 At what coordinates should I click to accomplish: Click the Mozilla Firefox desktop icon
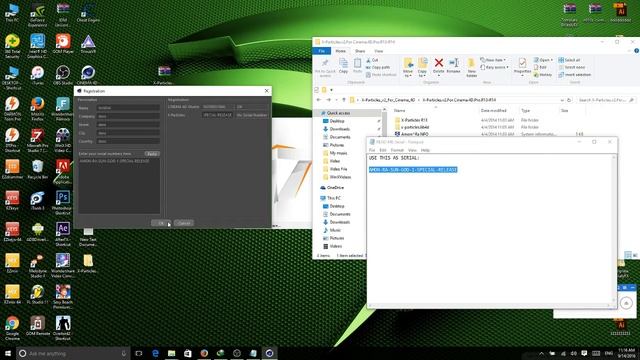coord(37,107)
